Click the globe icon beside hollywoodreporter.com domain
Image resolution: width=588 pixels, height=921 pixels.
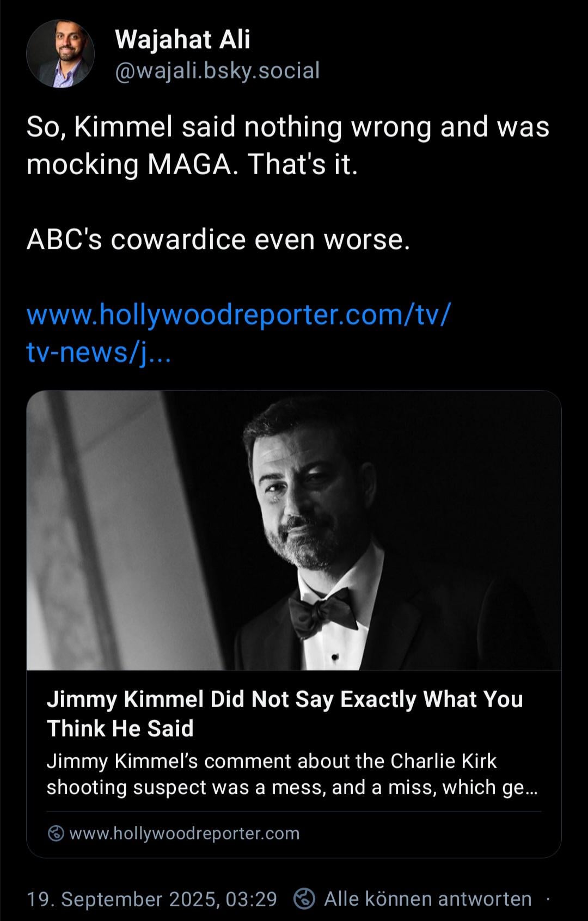[56, 833]
